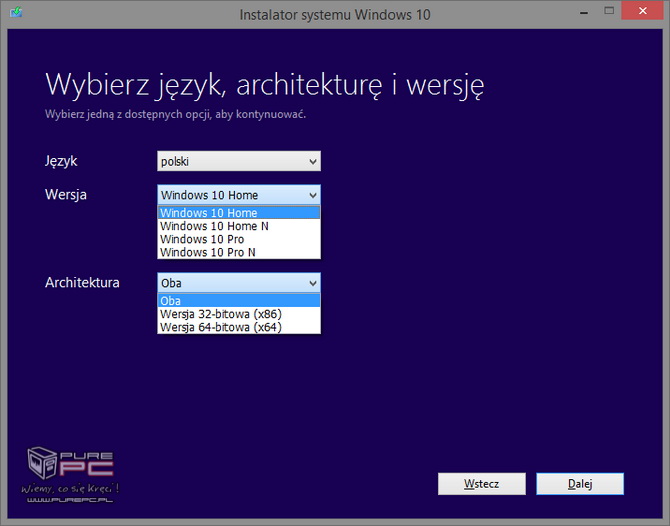Select Windows 10 Home from list
This screenshot has width=670, height=526.
(239, 212)
